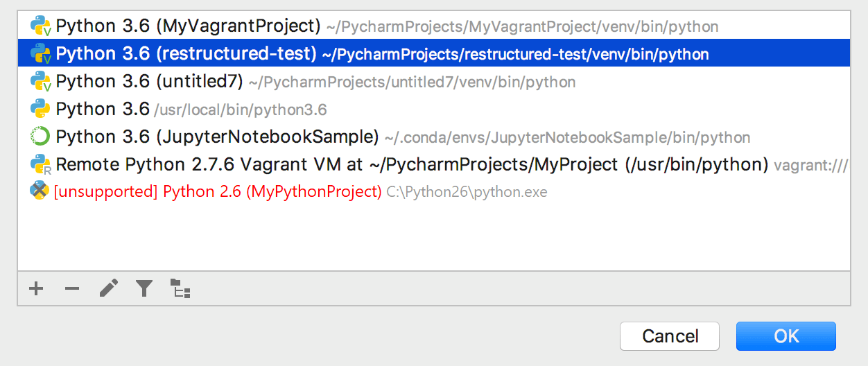Select system Python 3.6 at /usr/local/bin/python3.6
868x366 pixels.
(x=103, y=110)
